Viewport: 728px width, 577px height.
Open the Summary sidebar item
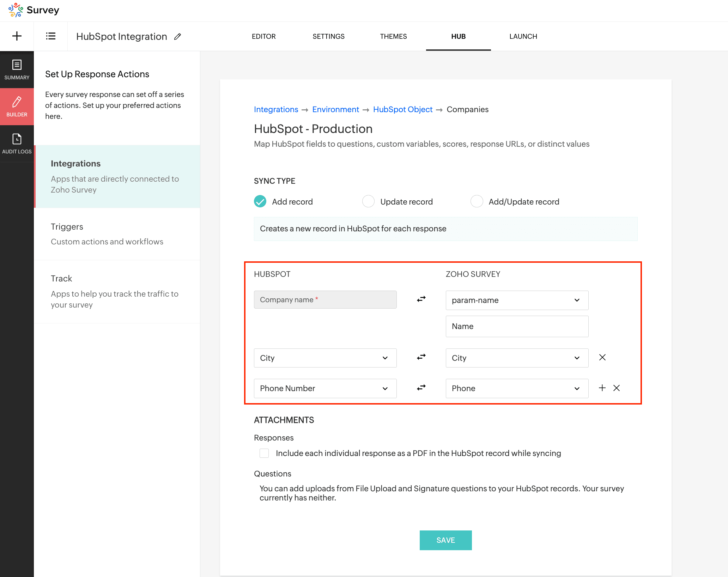[17, 69]
